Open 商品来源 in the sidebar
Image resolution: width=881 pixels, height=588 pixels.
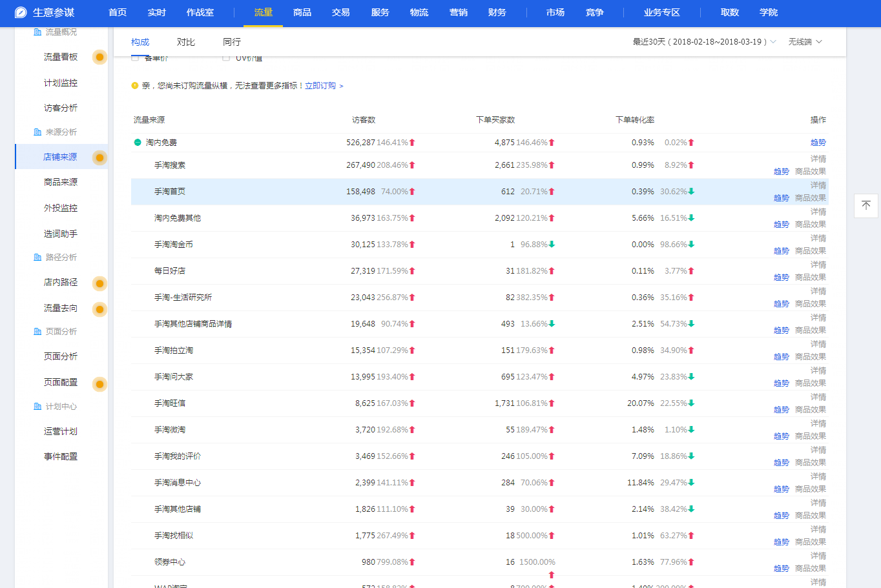[x=61, y=182]
